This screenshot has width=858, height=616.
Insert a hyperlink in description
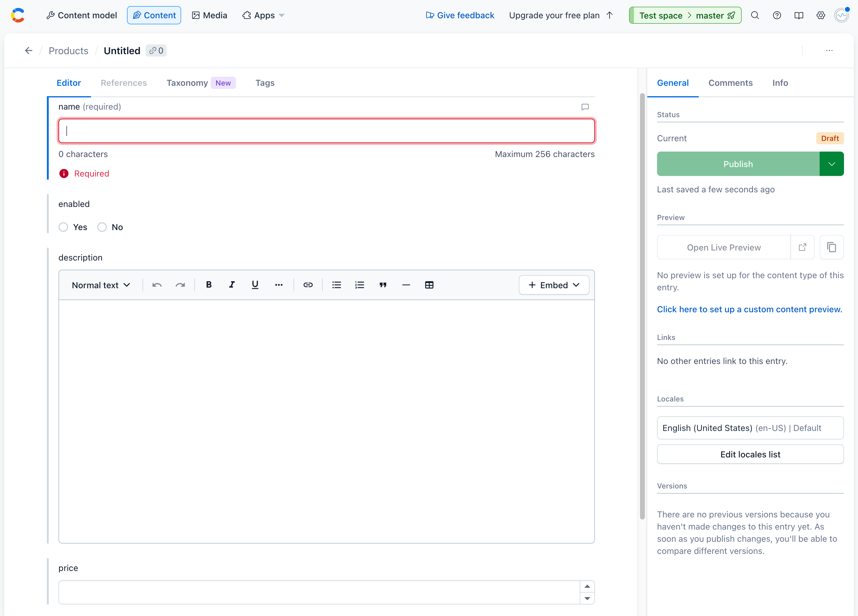[308, 285]
